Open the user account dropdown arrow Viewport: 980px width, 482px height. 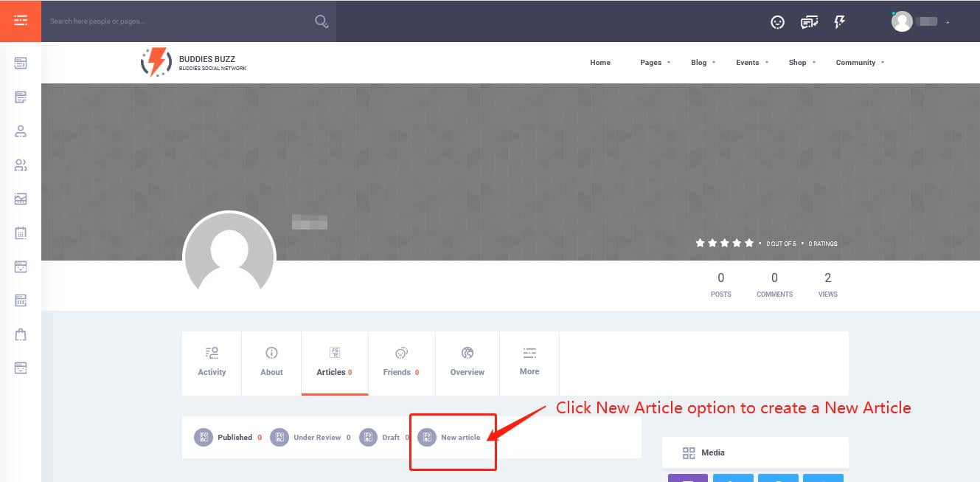click(x=948, y=22)
